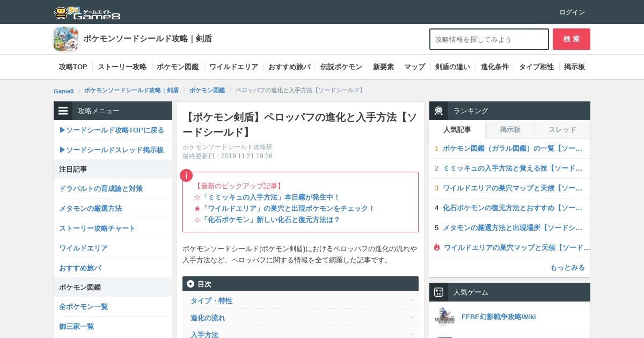Open メタモンの厳選方法 sidebar link

click(90, 208)
